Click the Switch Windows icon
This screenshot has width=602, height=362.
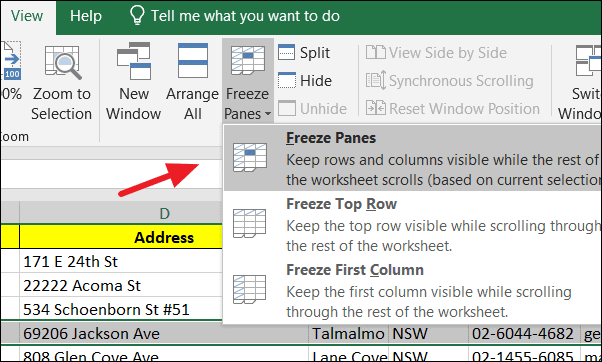[588, 61]
